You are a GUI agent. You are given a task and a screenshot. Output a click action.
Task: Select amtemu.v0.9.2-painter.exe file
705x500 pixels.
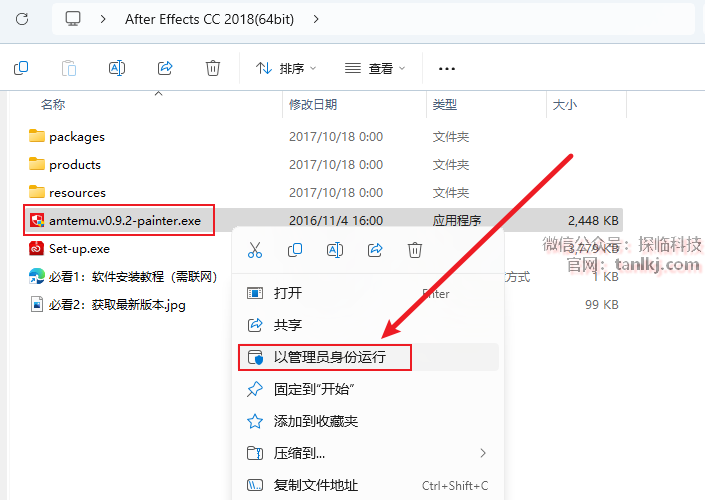pos(125,221)
